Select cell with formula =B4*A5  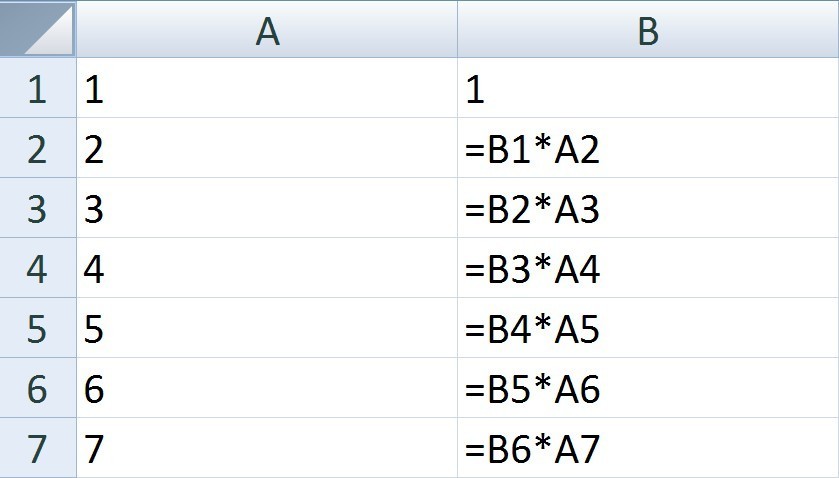(x=648, y=328)
